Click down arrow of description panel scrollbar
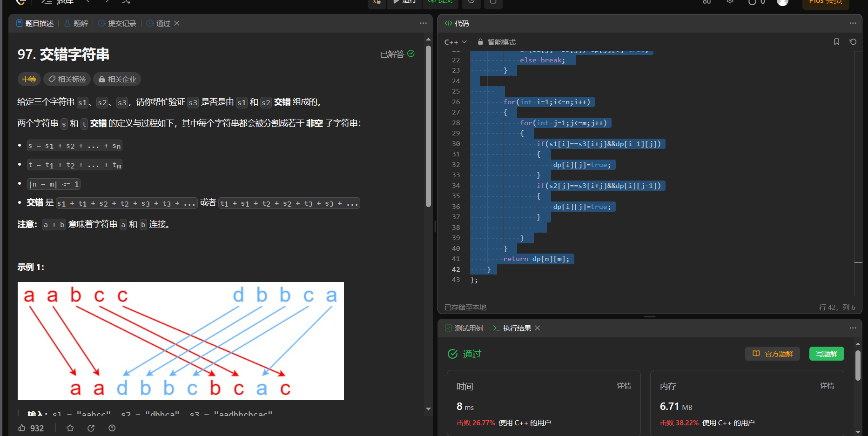Screen dimensions: 868x436 428,409
